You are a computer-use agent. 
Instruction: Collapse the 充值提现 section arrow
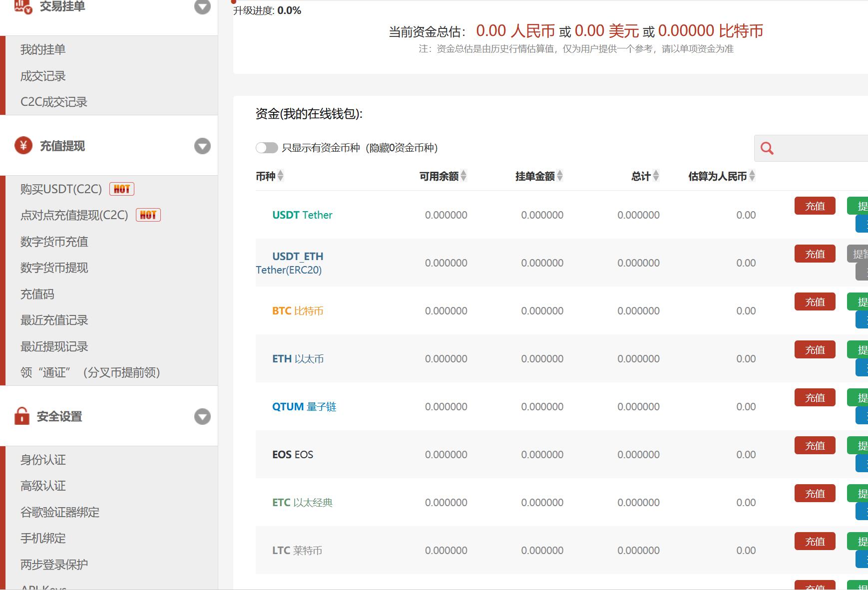click(202, 146)
